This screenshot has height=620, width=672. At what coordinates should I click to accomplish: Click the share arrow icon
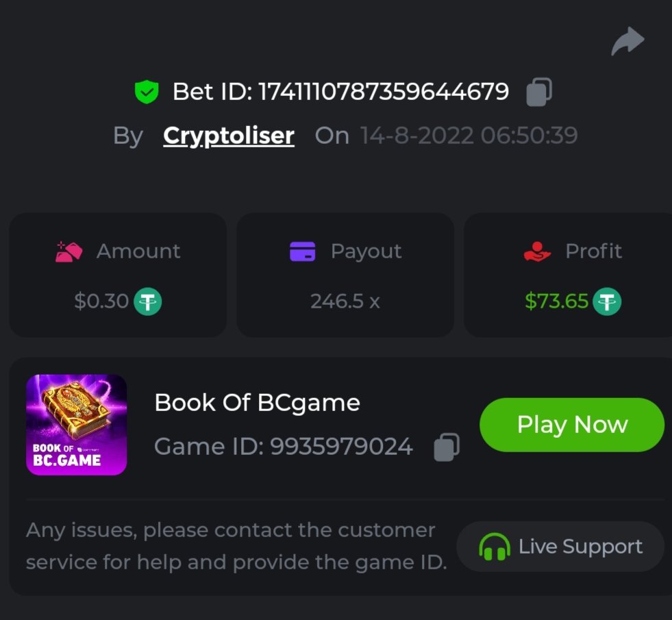tap(627, 41)
